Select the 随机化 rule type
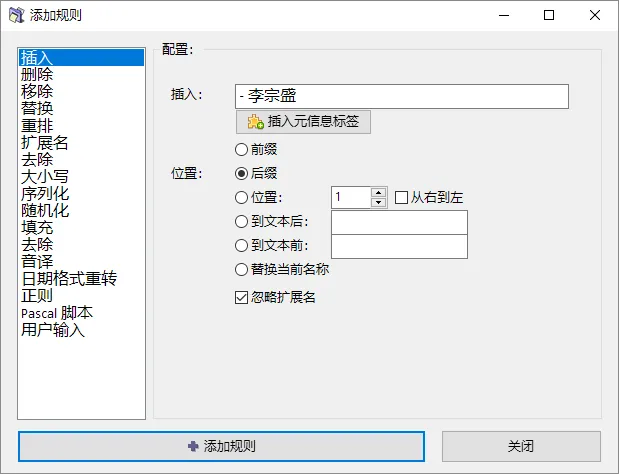This screenshot has width=619, height=474. 81,210
